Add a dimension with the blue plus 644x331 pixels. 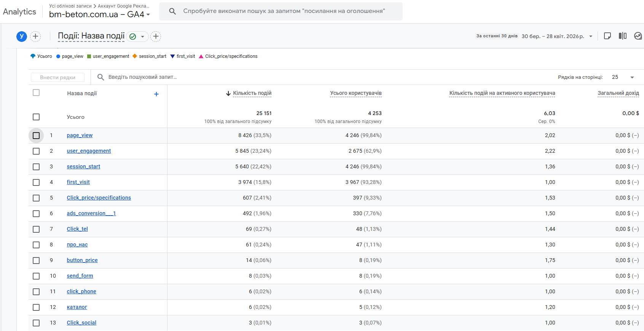click(156, 94)
